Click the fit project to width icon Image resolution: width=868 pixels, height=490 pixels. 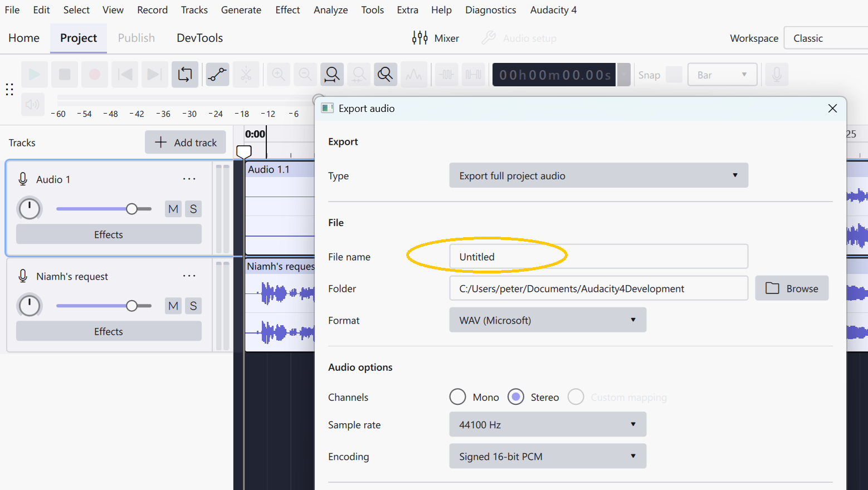(x=332, y=75)
